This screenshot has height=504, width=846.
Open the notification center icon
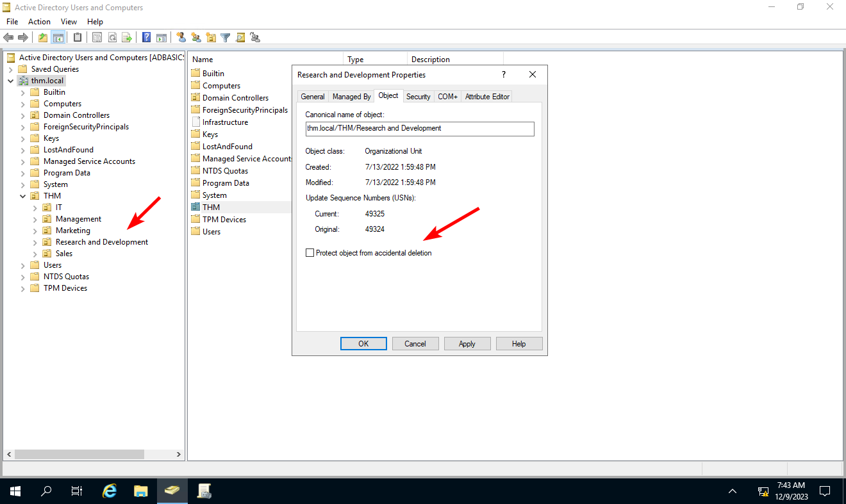click(x=825, y=491)
